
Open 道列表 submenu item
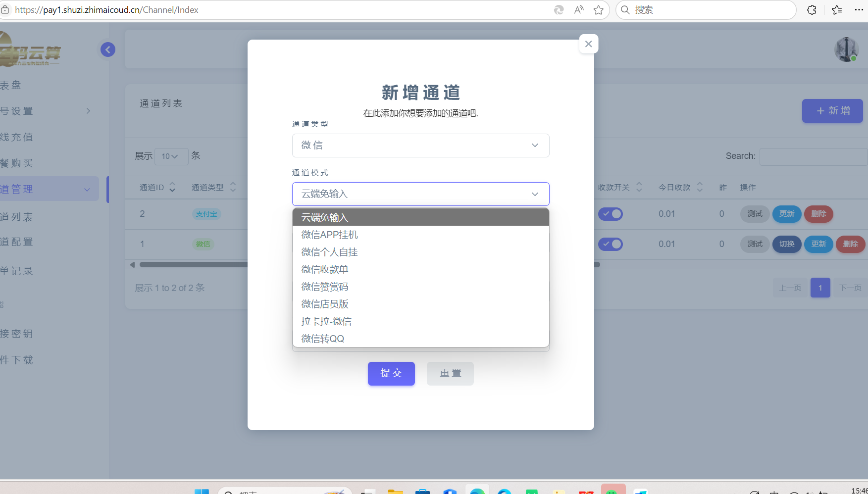pos(16,217)
